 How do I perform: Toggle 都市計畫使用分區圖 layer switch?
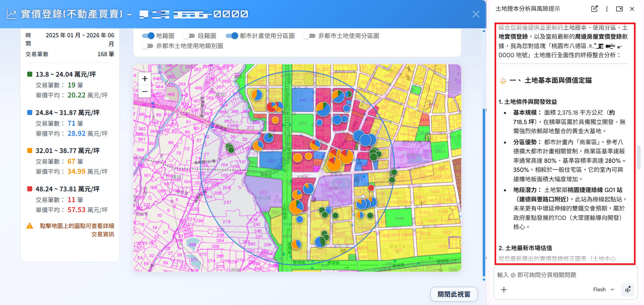(232, 36)
